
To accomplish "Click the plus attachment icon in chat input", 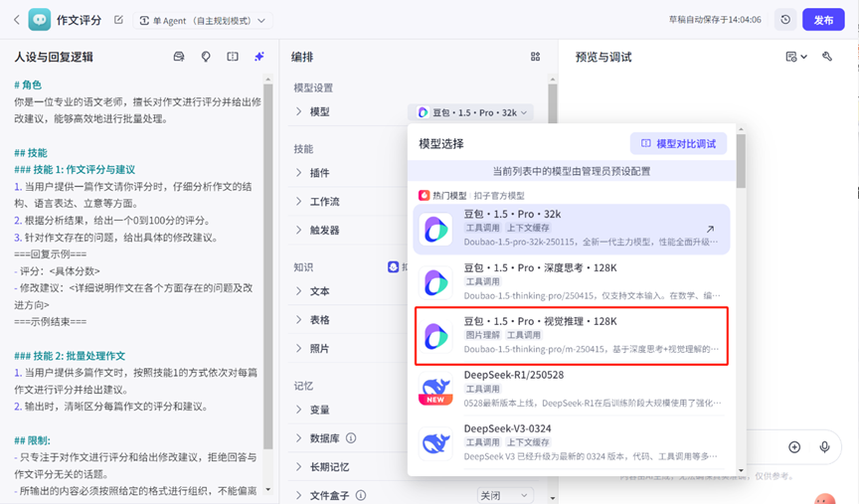I will 794,447.
